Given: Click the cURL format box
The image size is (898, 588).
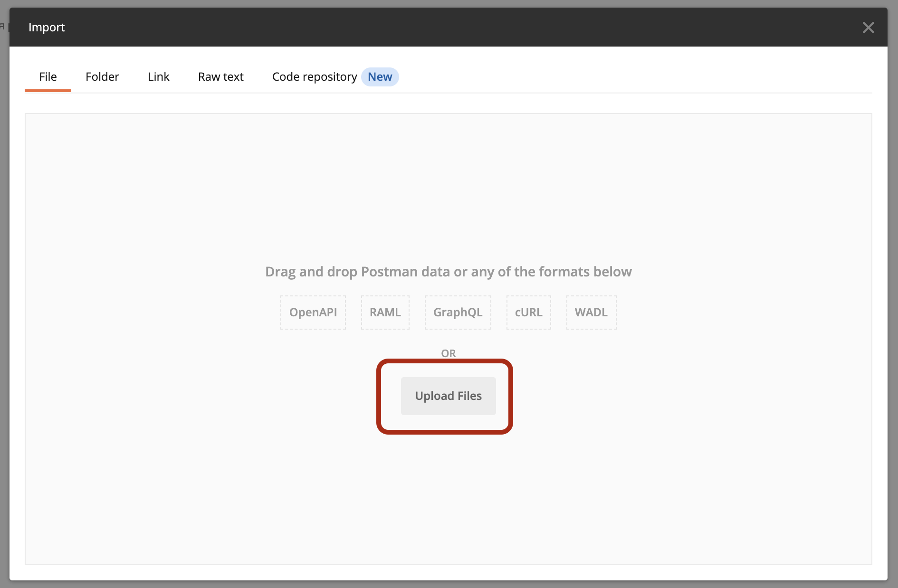Looking at the screenshot, I should coord(529,313).
